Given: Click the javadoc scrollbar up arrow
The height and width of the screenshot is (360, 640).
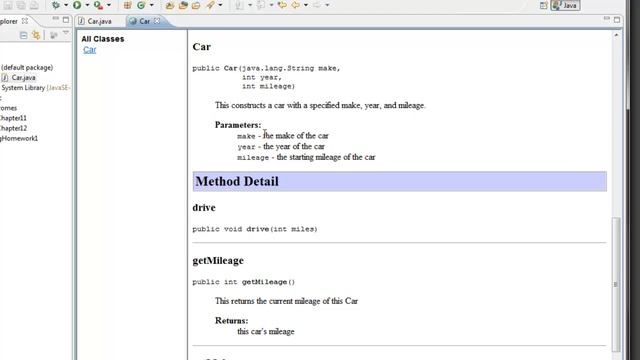Looking at the screenshot, I should (x=616, y=36).
